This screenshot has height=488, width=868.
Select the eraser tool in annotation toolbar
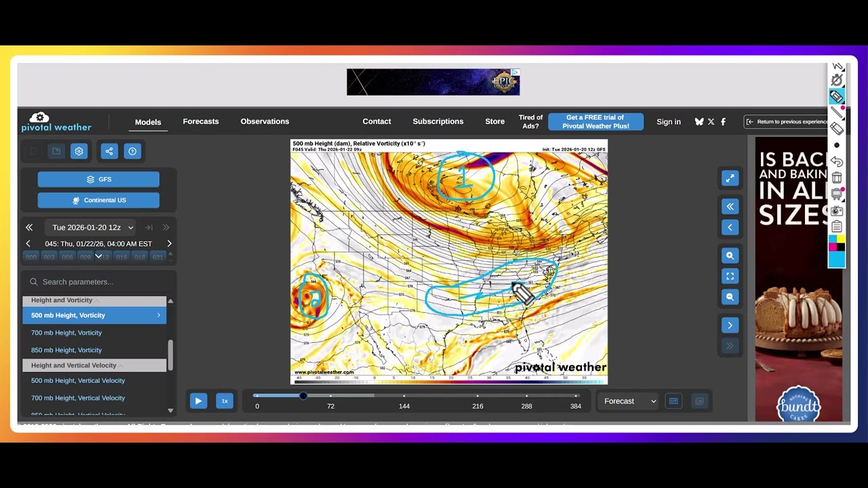click(x=837, y=129)
